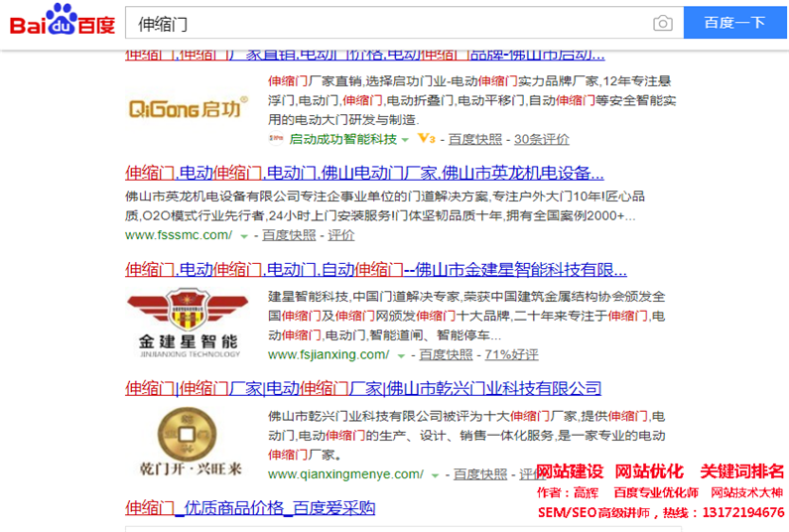789x532 pixels.
Task: Open 百度快照 for the fsssmc.com result
Action: click(x=289, y=235)
